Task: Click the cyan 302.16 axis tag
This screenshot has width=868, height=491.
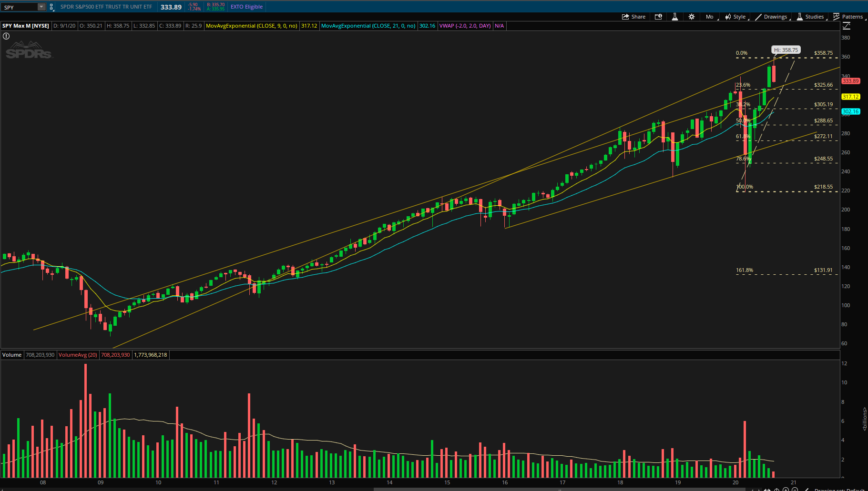Action: click(851, 111)
